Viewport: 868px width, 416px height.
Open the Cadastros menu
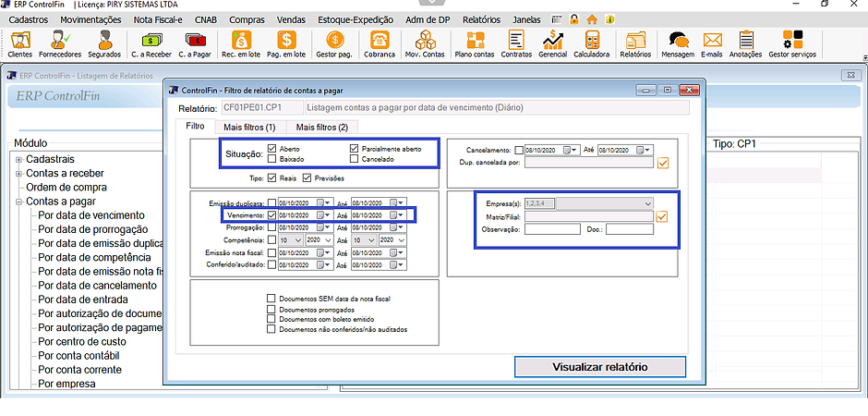click(29, 19)
